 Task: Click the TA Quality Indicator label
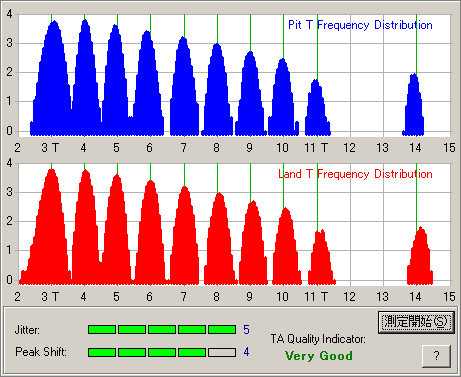pyautogui.click(x=318, y=339)
